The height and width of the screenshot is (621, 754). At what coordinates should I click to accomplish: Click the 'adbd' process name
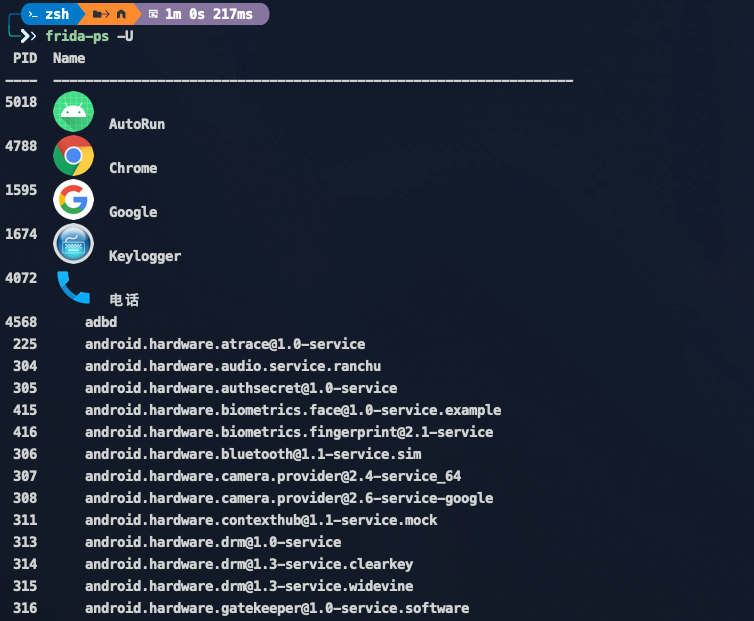[101, 322]
